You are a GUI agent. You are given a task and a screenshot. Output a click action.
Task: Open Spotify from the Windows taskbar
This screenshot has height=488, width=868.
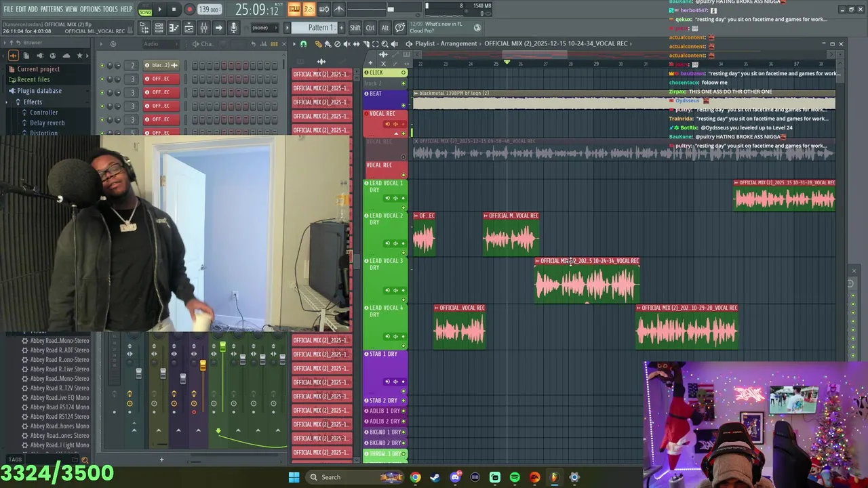pyautogui.click(x=515, y=477)
